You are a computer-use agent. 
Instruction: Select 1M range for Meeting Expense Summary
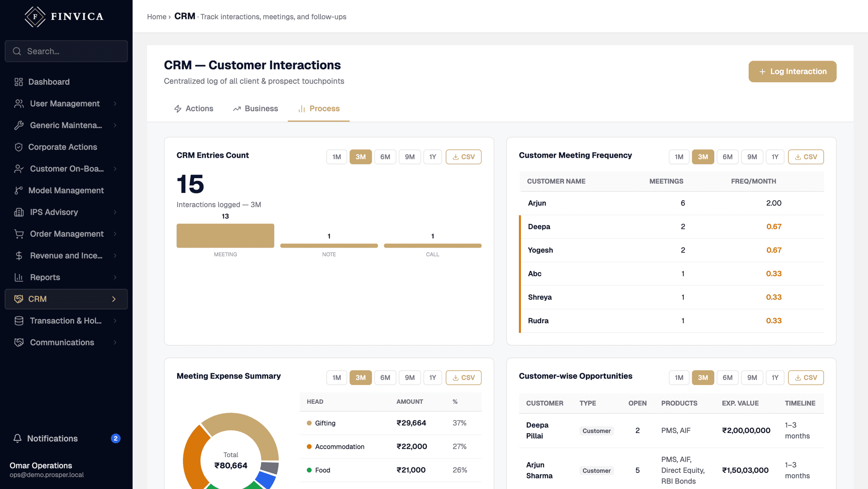click(337, 377)
